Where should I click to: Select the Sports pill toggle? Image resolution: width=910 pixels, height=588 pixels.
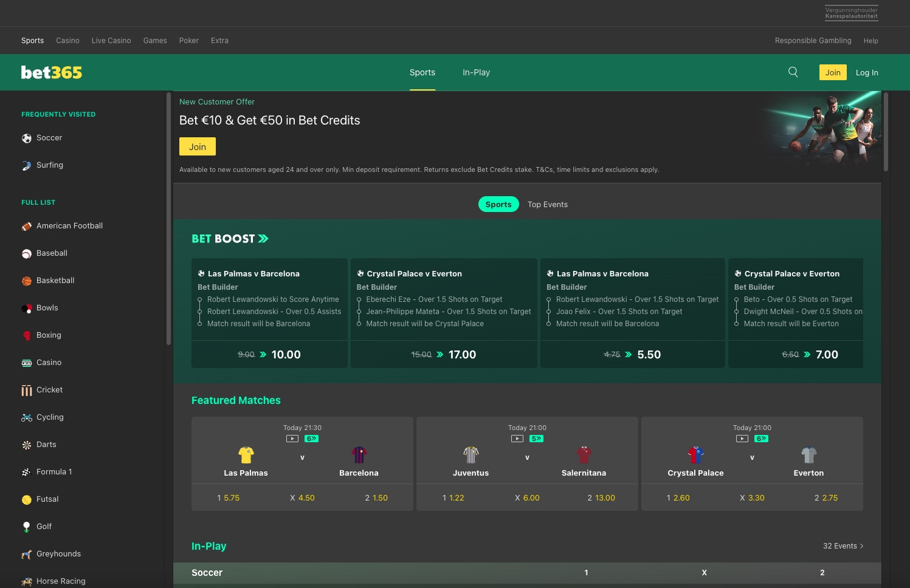coord(498,204)
